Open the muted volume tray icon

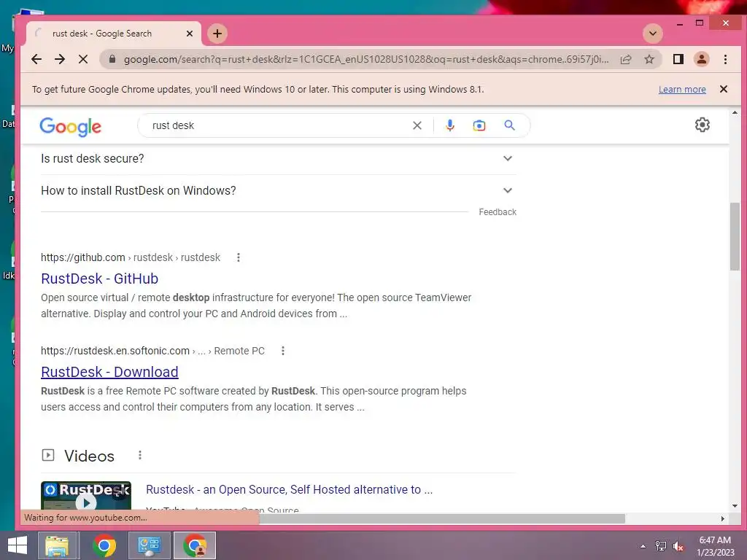(x=678, y=546)
